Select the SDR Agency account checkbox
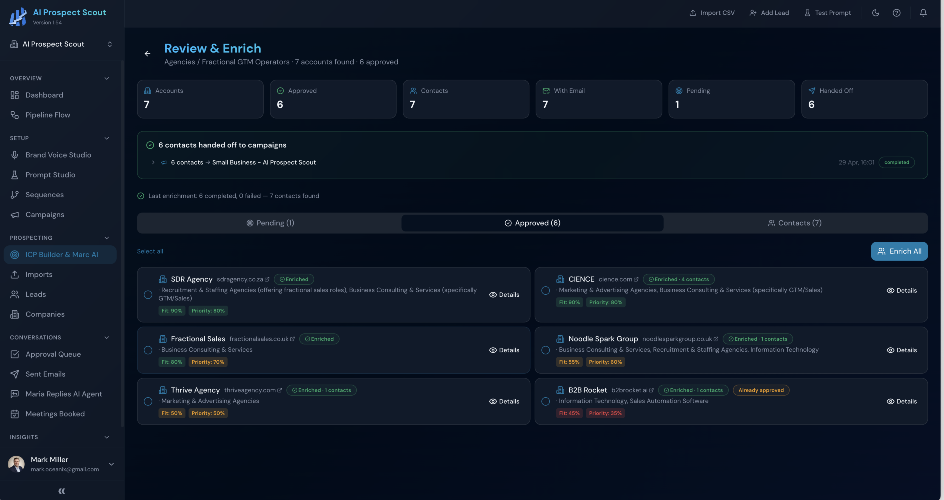This screenshot has height=500, width=944. tap(148, 295)
